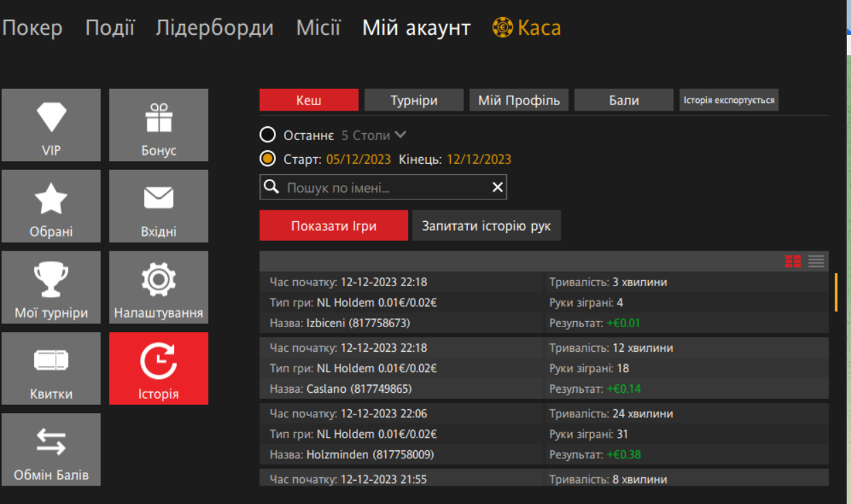Clear the search field with X
Viewport: 851px width, 504px height.
click(x=498, y=187)
